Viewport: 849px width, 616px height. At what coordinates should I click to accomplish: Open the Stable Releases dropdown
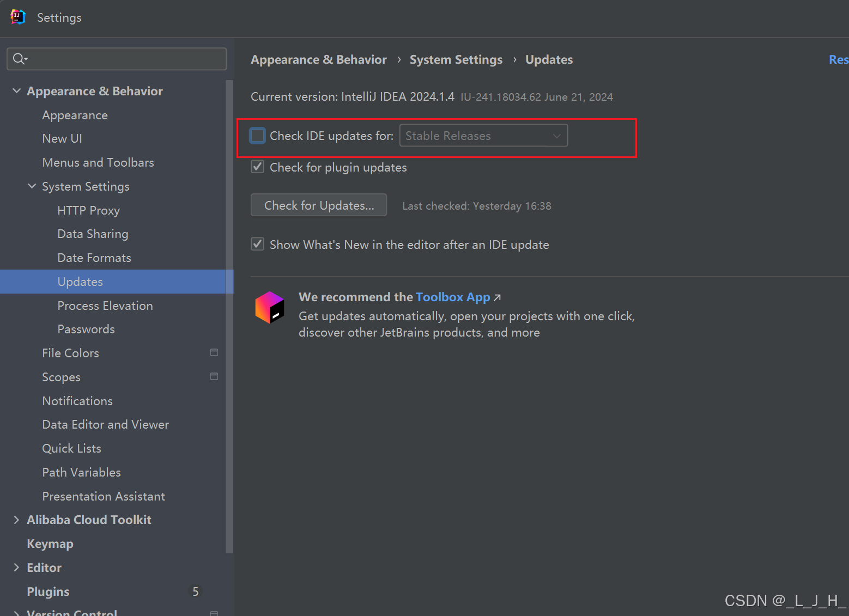pos(484,136)
